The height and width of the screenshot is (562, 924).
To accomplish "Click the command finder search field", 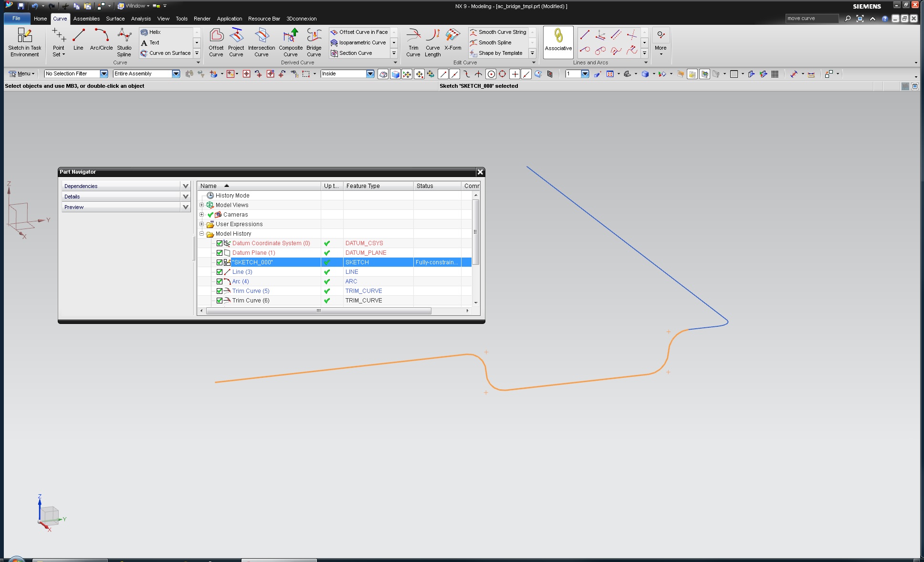I will click(x=812, y=19).
